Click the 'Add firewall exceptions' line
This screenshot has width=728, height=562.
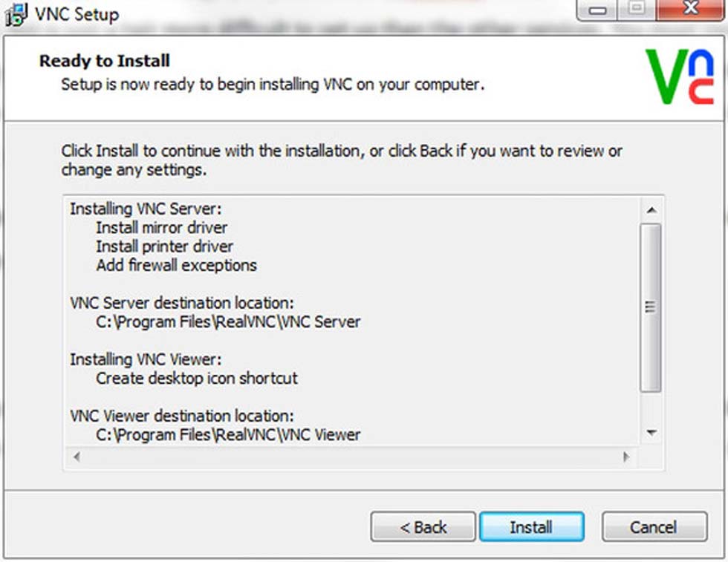click(x=177, y=266)
